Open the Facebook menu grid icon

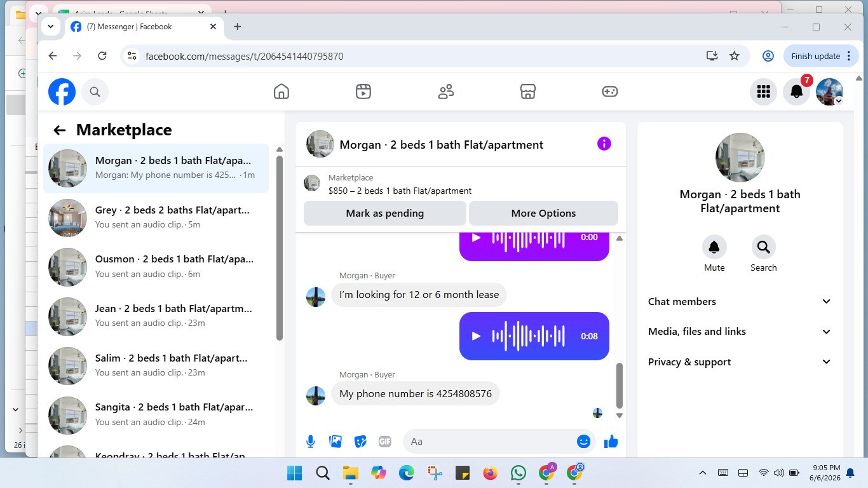(x=764, y=92)
